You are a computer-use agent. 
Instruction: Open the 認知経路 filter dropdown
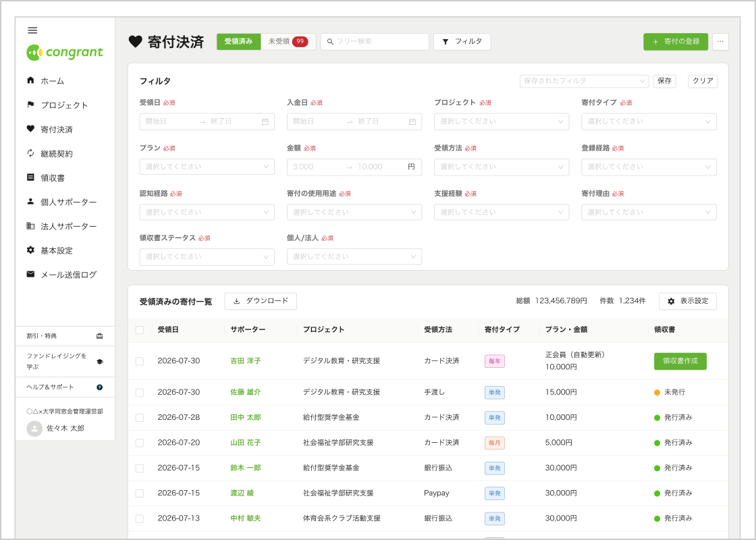pos(207,212)
